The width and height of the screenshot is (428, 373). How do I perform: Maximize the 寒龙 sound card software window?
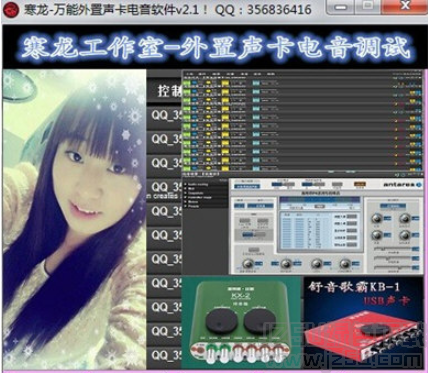(x=368, y=6)
